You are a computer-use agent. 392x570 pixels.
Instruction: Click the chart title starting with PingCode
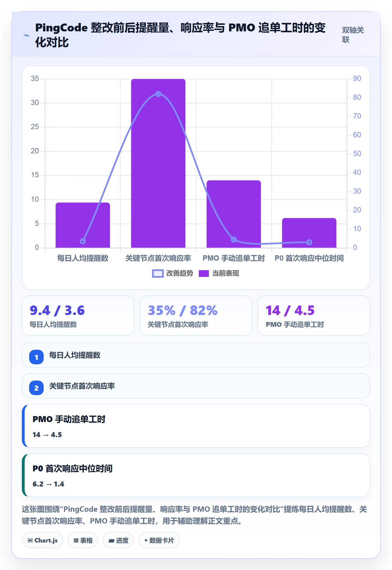[x=180, y=35]
